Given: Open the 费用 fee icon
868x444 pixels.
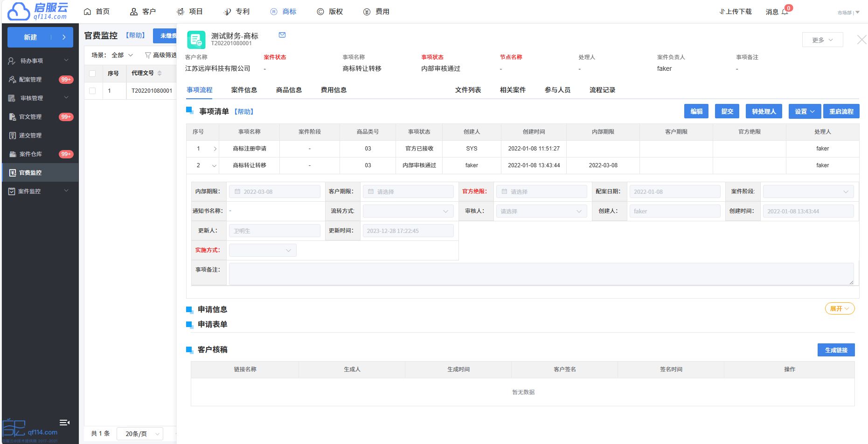Looking at the screenshot, I should click(x=367, y=12).
